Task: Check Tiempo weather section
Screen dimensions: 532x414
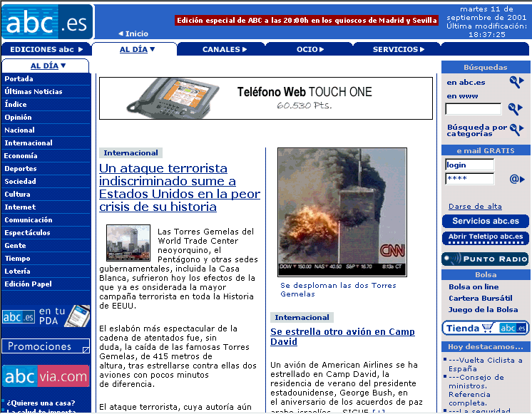Action: click(x=17, y=259)
